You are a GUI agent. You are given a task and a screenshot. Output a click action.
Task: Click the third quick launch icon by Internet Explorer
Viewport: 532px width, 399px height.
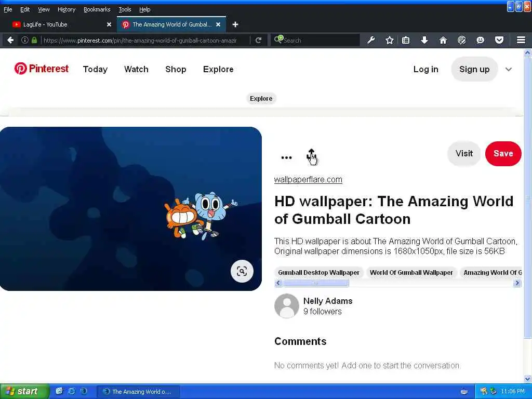(84, 391)
